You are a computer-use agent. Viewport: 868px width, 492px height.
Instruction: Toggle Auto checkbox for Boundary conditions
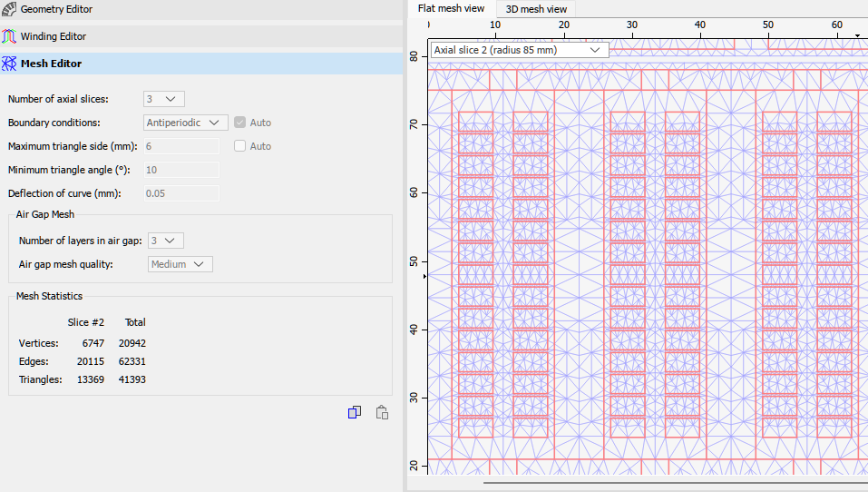tap(239, 123)
